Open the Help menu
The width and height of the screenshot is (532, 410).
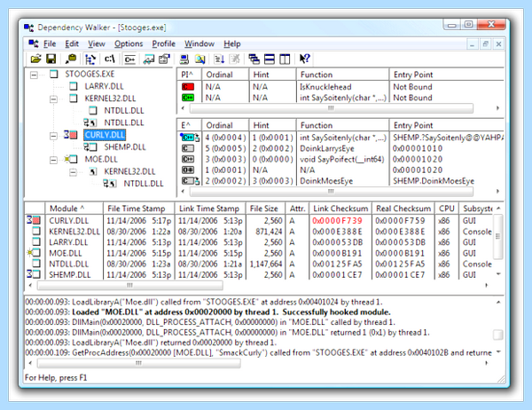click(232, 43)
